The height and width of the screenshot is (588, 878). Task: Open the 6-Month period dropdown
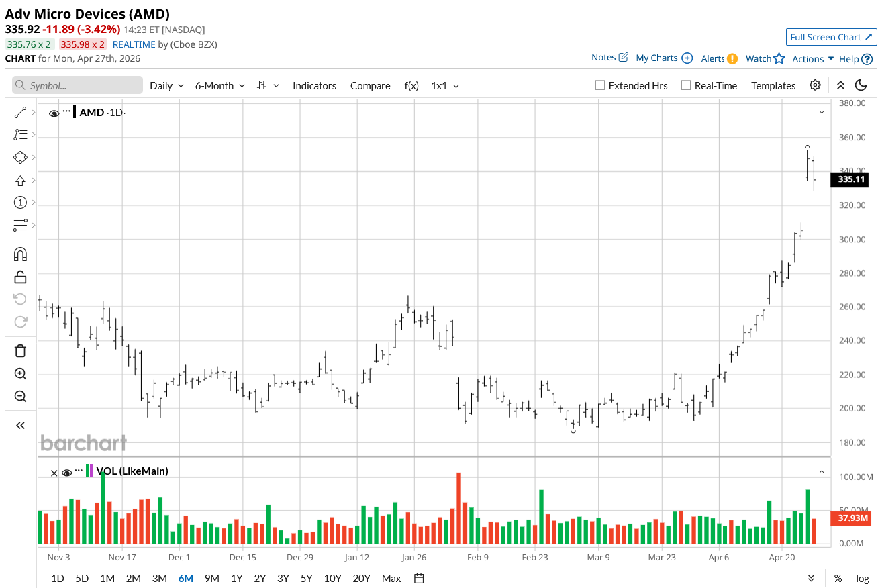tap(220, 85)
